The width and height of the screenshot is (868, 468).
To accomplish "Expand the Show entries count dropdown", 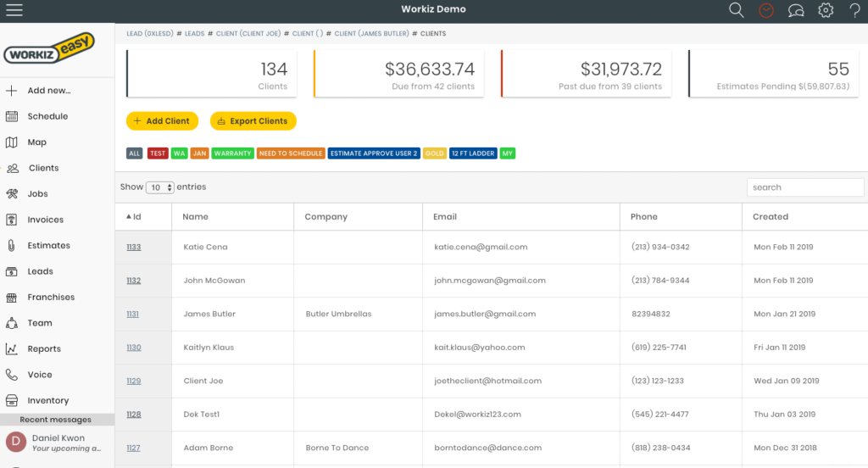I will (x=159, y=187).
